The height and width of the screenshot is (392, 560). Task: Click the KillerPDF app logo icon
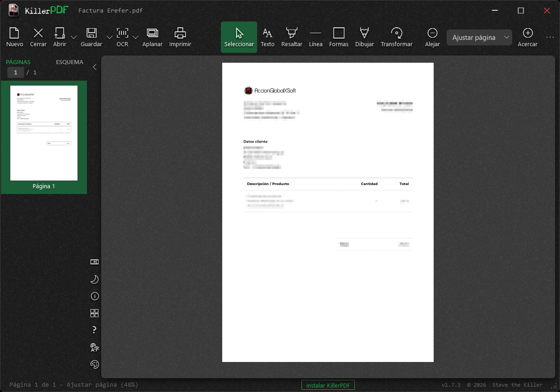click(x=14, y=10)
